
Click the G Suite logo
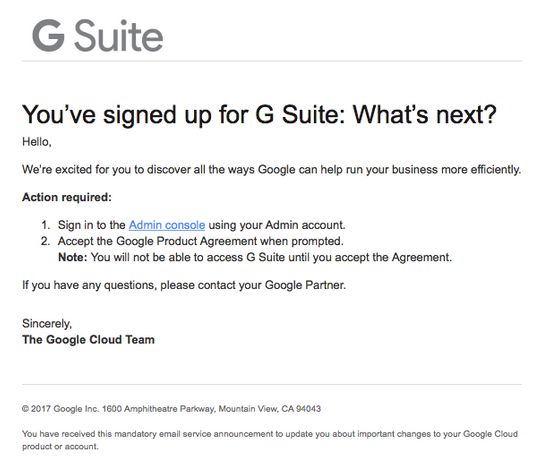pyautogui.click(x=98, y=35)
